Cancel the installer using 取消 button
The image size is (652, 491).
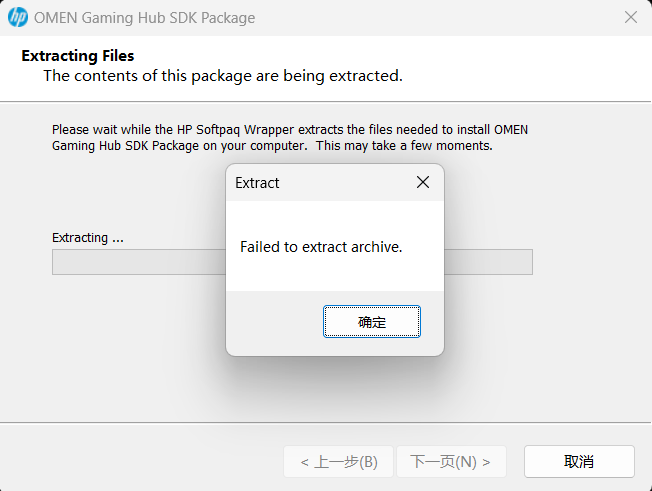point(579,461)
